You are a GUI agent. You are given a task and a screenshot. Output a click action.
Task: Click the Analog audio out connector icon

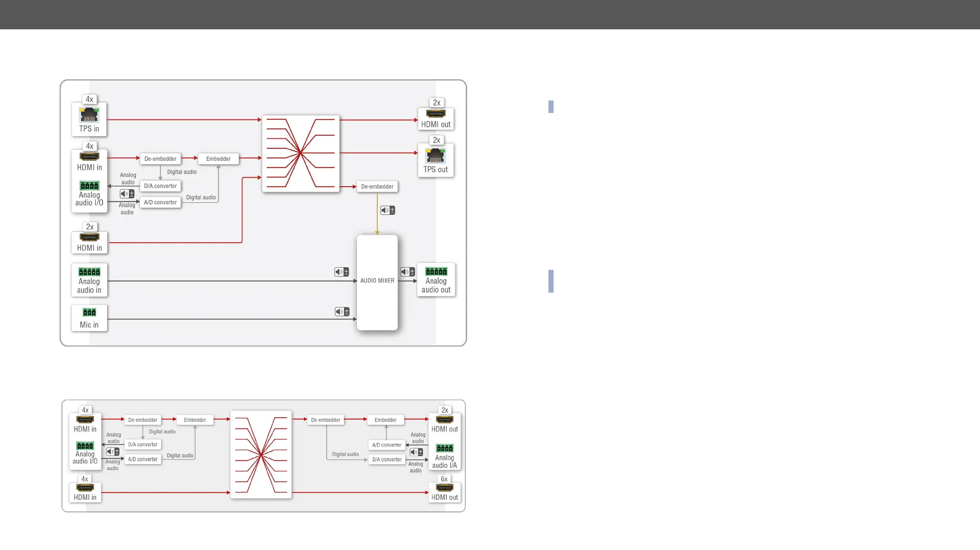pos(436,272)
